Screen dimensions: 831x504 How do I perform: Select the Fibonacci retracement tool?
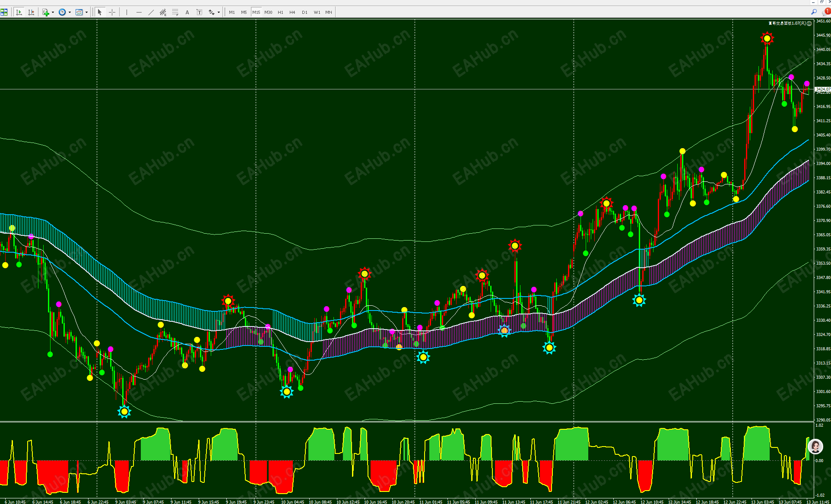pyautogui.click(x=175, y=12)
